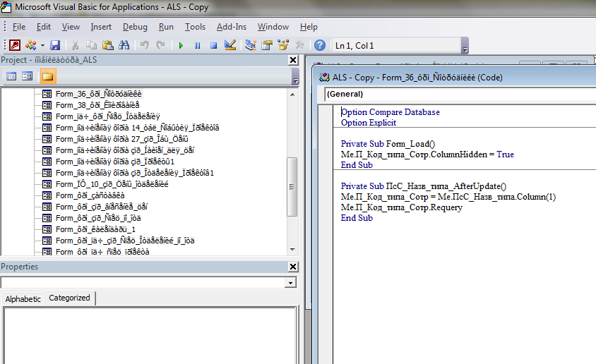Click the Cut scissors icon
This screenshot has width=596, height=364.
(75, 45)
